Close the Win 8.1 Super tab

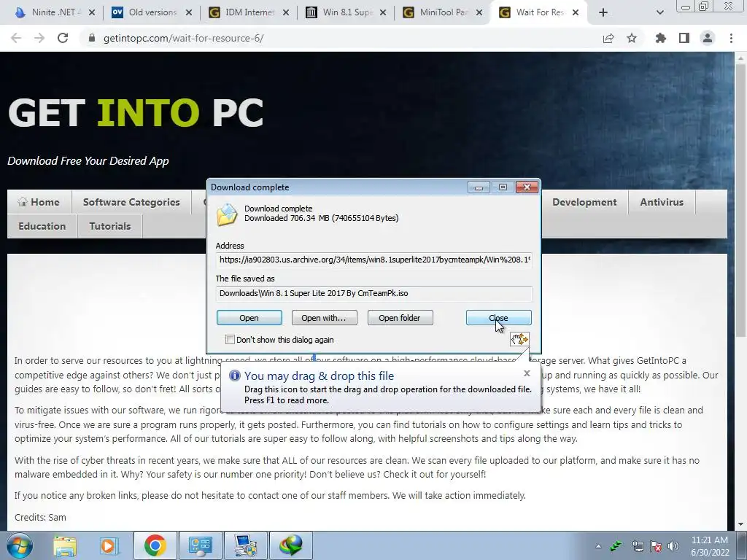[x=383, y=12]
